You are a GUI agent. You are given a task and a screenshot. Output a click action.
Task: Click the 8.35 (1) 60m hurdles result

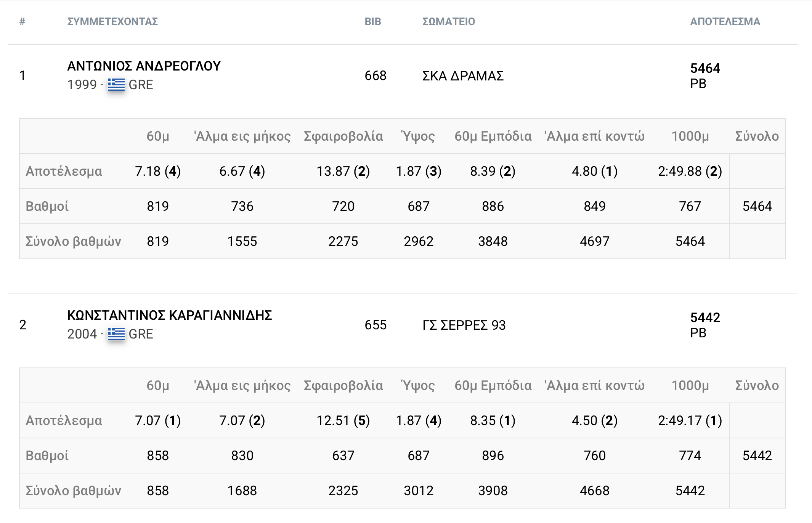coord(493,421)
